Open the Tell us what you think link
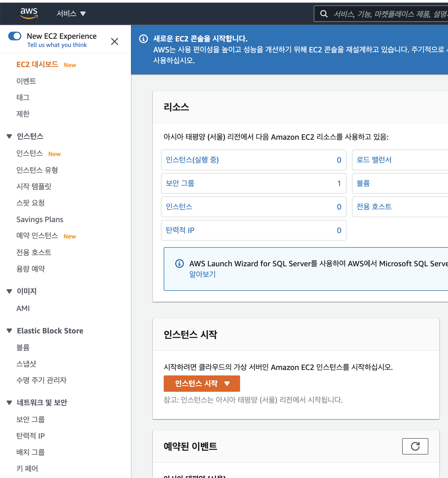The height and width of the screenshot is (478, 448). 57,45
